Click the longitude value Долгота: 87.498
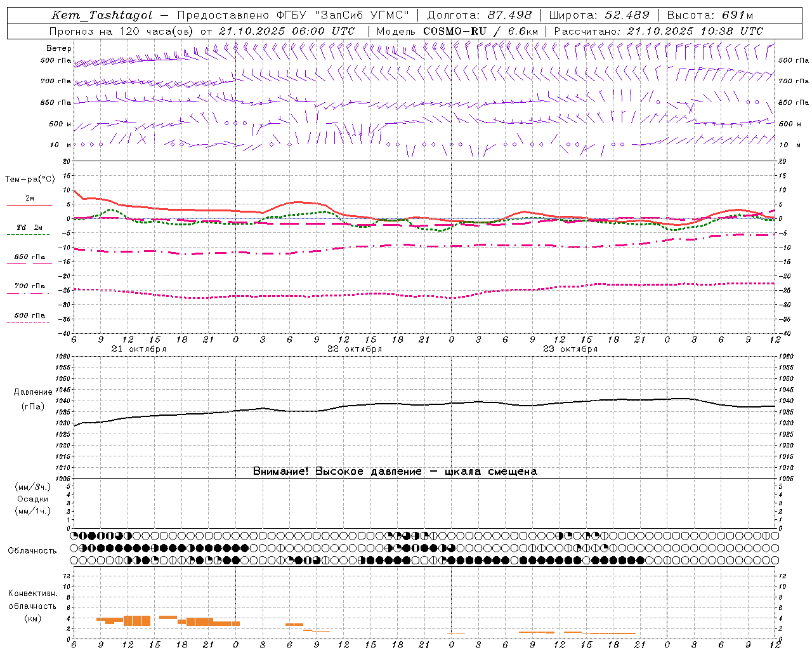Screen dimensions: 812x650 click(480, 15)
